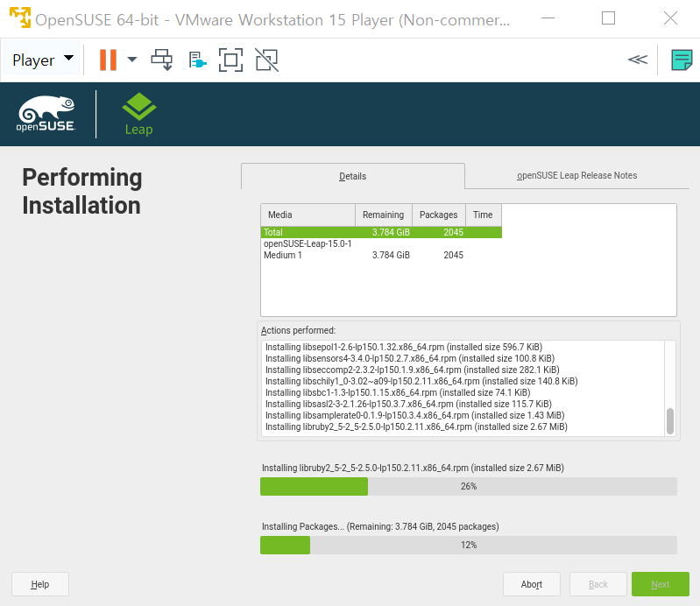Click the current package label above 26% bar
This screenshot has height=606, width=700.
click(413, 468)
